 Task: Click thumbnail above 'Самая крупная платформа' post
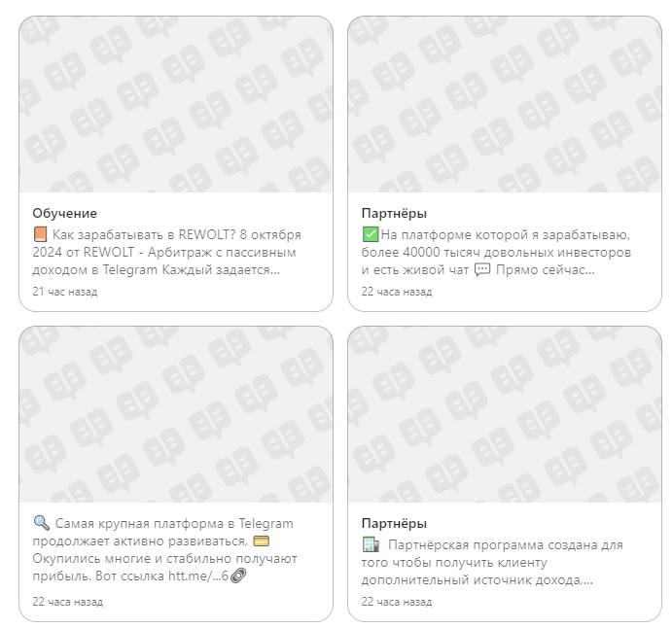[176, 414]
